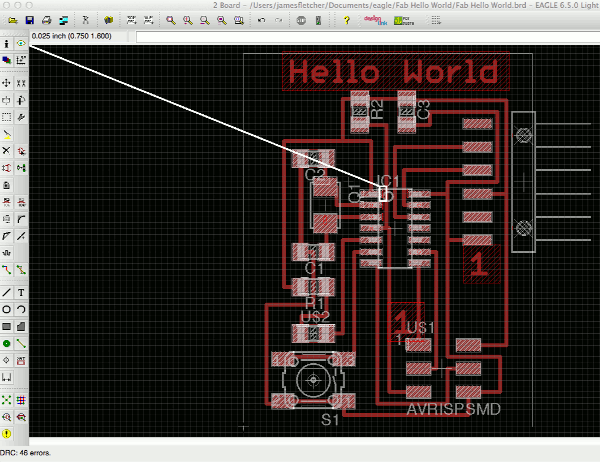Image resolution: width=600 pixels, height=465 pixels.
Task: Select the Ripup tool
Action: pos(21,270)
